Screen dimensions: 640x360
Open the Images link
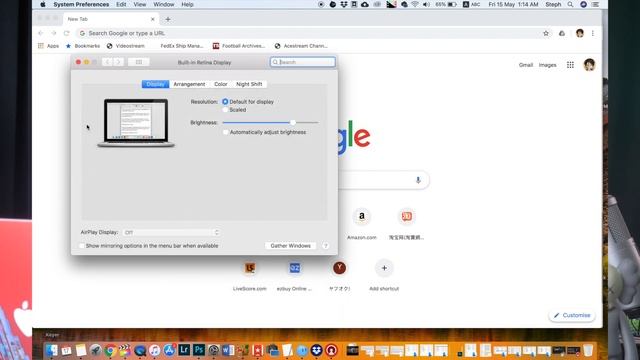[547, 65]
